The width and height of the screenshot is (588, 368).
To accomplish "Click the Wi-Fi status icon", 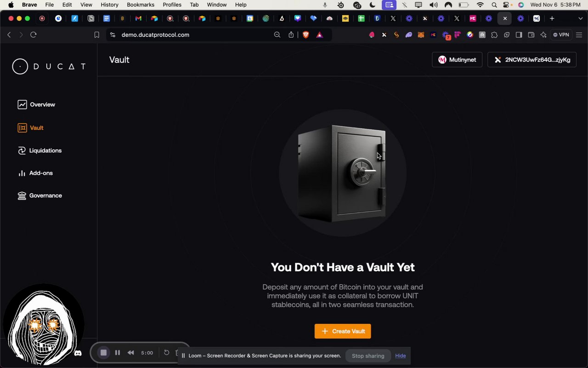I will pos(480,5).
